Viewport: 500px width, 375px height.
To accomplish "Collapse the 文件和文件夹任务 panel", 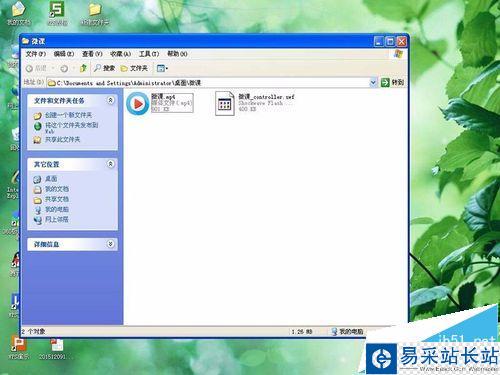I will 110,100.
